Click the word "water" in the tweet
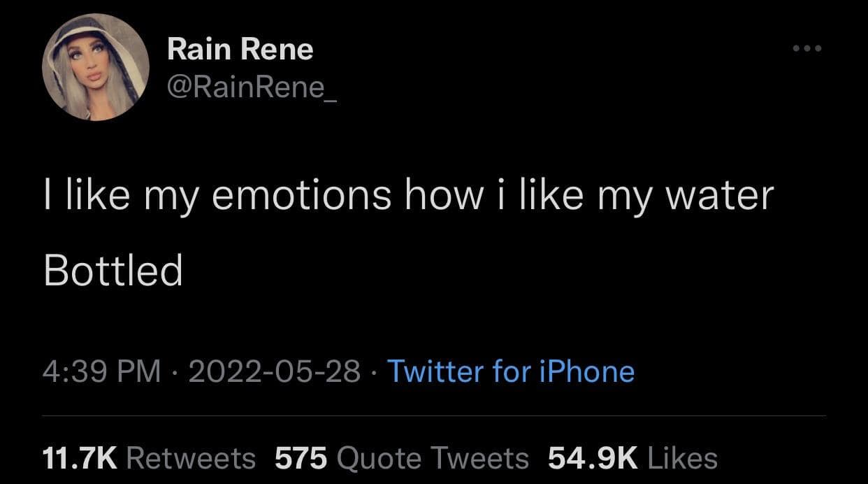The image size is (868, 484). [x=720, y=195]
